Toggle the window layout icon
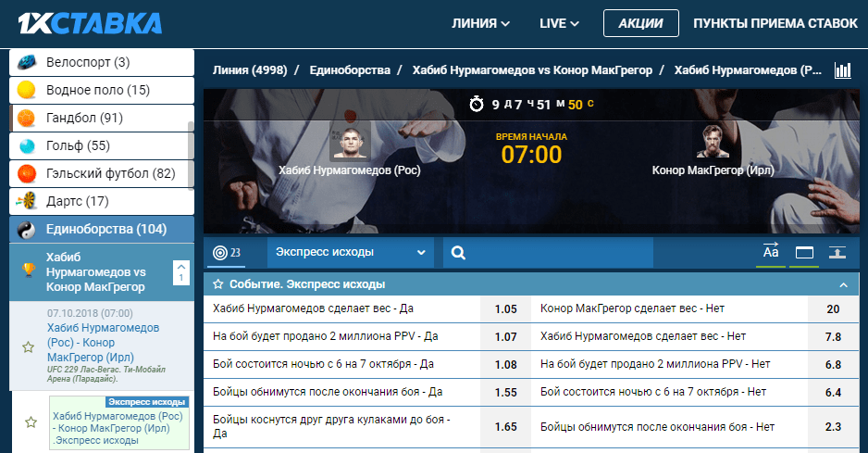Image resolution: width=868 pixels, height=453 pixels. [x=804, y=253]
